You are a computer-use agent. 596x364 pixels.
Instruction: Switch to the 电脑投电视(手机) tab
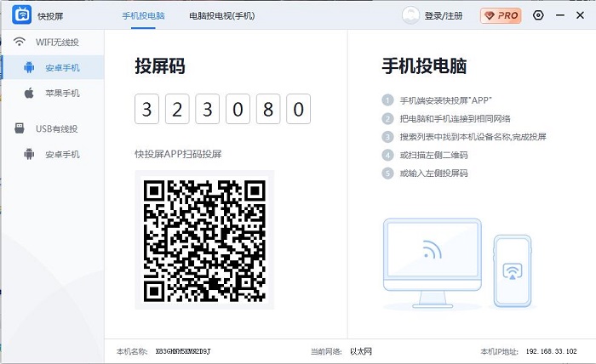pos(221,15)
